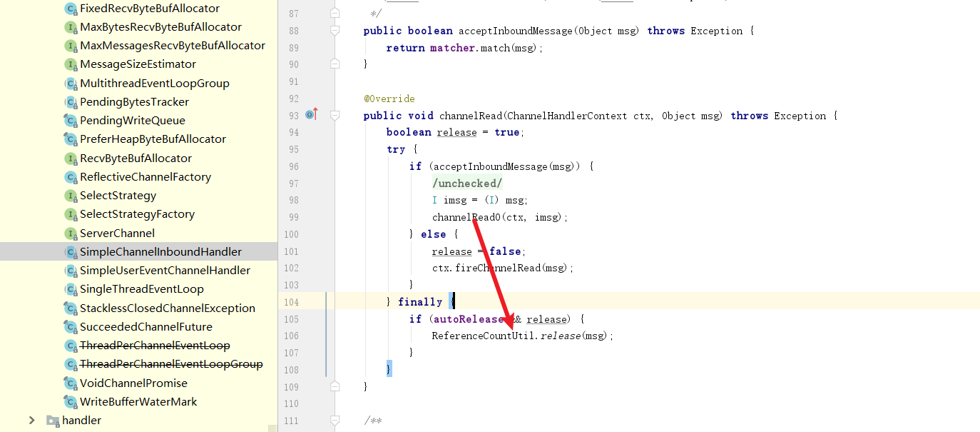Select the VoidChannelPromise class
Viewport: 980px width, 432px height.
[133, 383]
